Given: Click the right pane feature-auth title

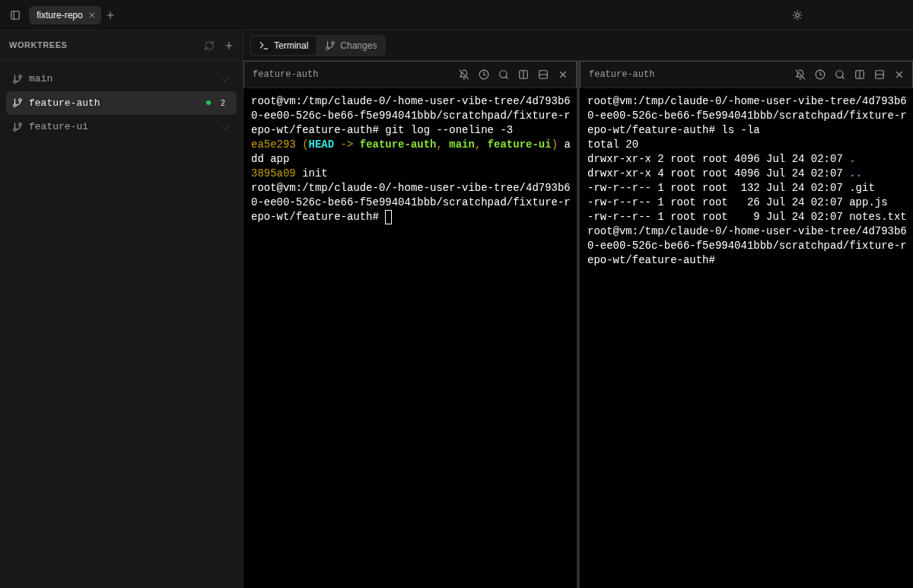Looking at the screenshot, I should [622, 75].
